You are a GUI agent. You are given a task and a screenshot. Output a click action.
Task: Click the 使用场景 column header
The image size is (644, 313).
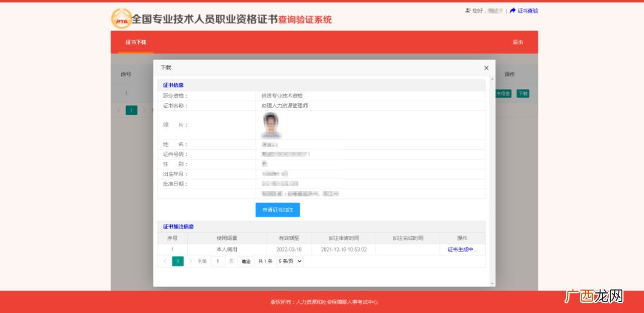click(x=227, y=238)
